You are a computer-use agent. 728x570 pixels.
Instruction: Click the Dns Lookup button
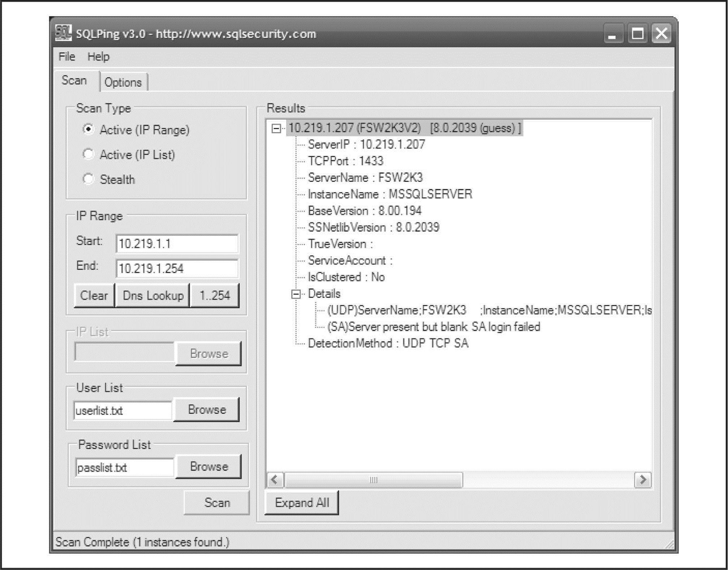click(x=153, y=295)
